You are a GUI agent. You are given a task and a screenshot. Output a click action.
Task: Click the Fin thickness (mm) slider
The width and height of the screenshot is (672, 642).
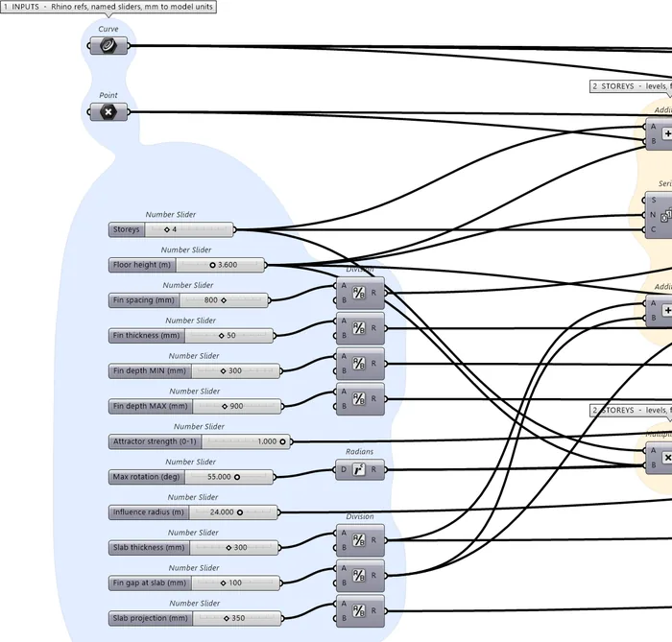point(191,335)
